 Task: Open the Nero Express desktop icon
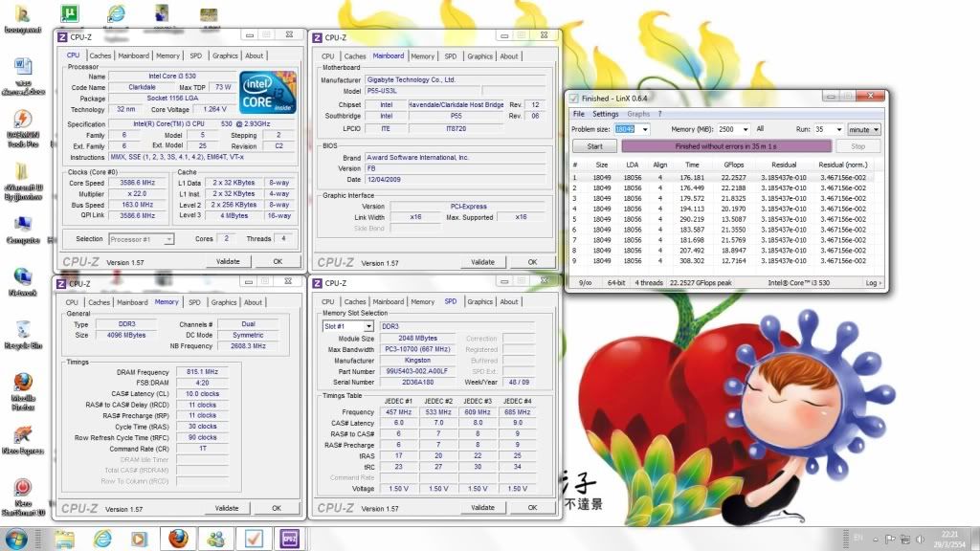point(23,435)
